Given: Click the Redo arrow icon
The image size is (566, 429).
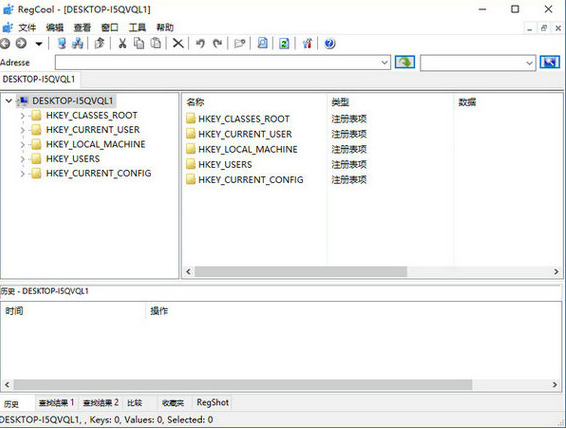Looking at the screenshot, I should point(217,44).
